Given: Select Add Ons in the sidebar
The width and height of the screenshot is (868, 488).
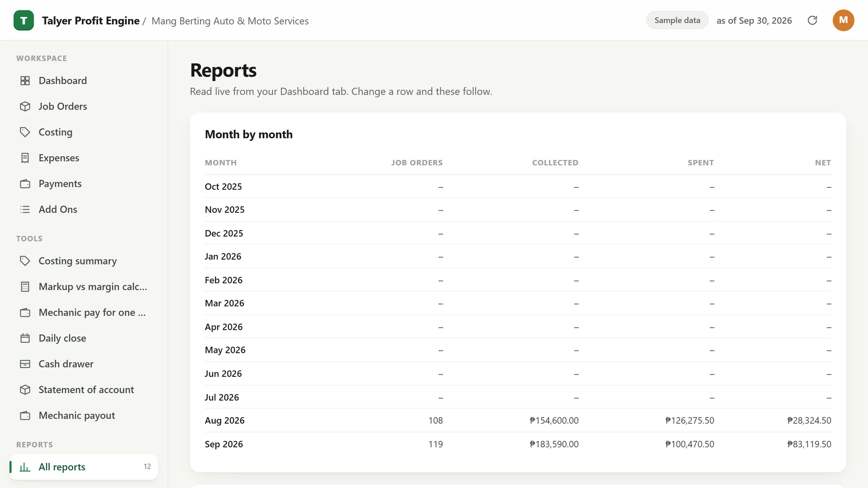Looking at the screenshot, I should (84, 209).
